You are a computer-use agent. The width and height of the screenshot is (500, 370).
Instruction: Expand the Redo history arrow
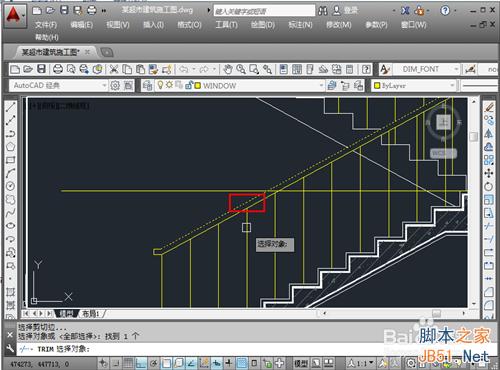(214, 69)
